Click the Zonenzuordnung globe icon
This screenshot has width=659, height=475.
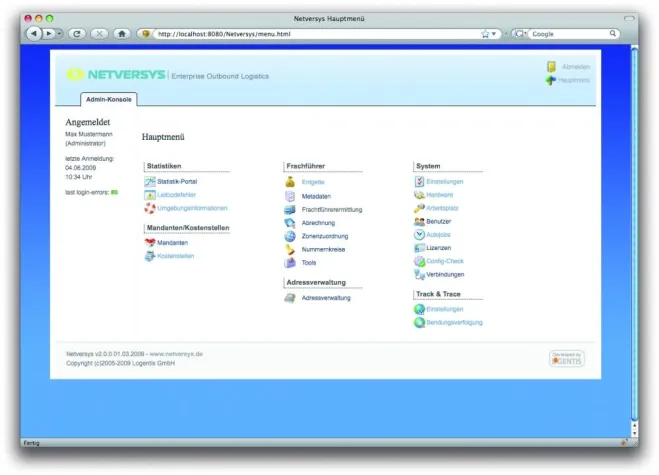pyautogui.click(x=290, y=236)
